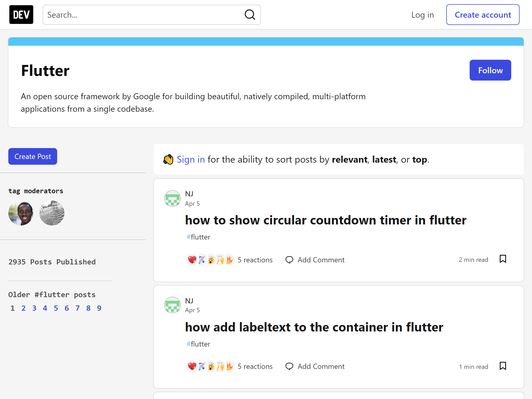This screenshot has height=399, width=532.
Task: Go to older posts page 4
Action: [45, 308]
